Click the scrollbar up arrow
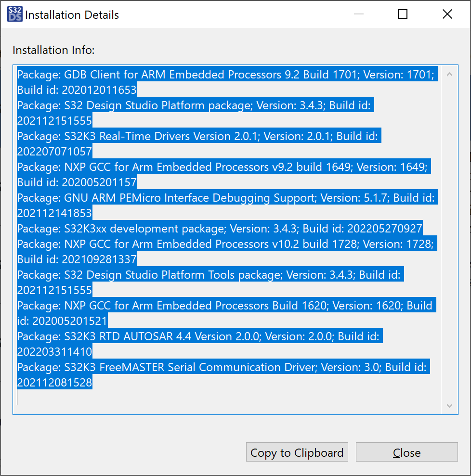The width and height of the screenshot is (471, 476). pos(449,75)
